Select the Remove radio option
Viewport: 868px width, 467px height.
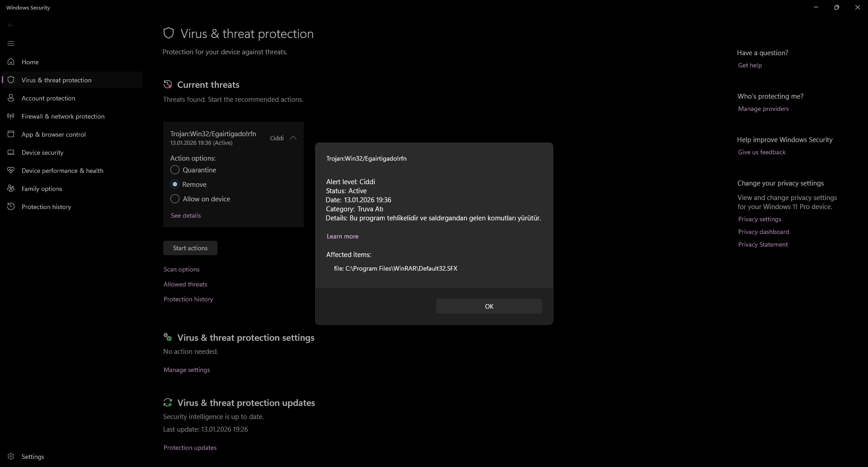175,185
